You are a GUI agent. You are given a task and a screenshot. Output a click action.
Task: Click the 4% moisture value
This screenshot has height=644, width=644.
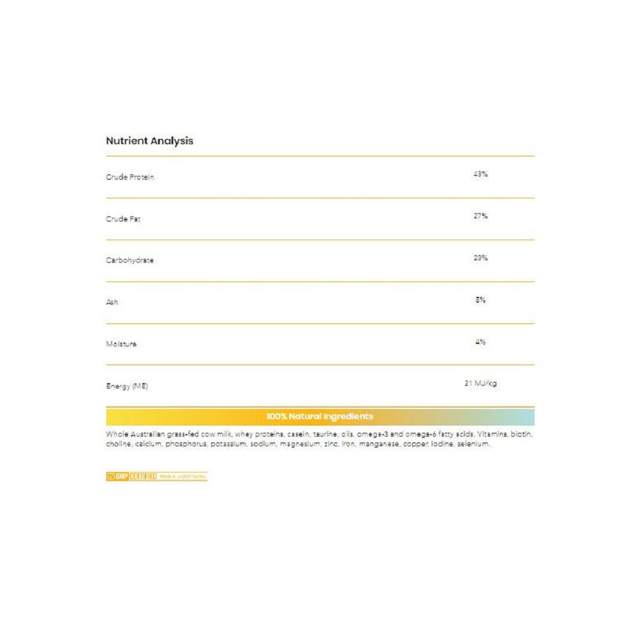click(x=480, y=342)
